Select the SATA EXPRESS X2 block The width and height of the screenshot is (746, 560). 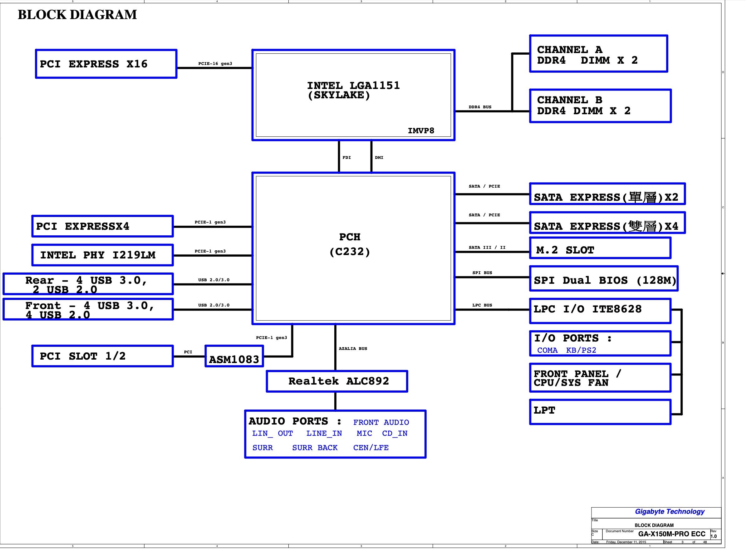tap(607, 194)
